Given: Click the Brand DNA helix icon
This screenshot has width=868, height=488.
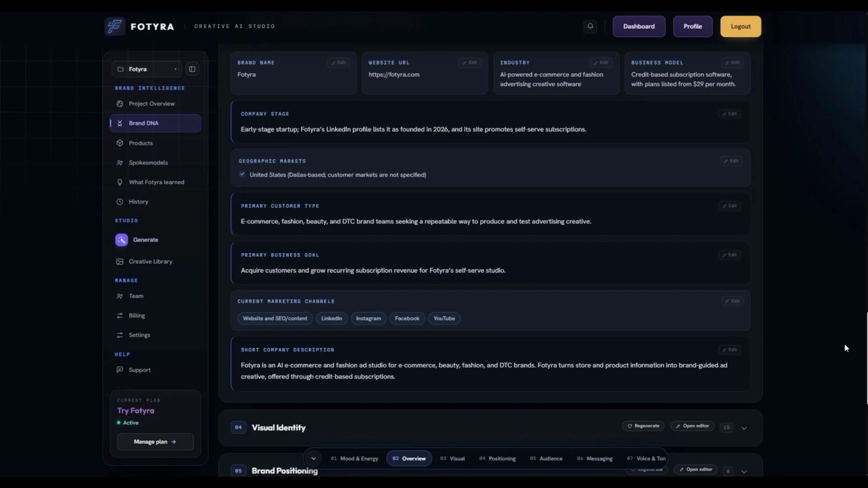Looking at the screenshot, I should 120,123.
